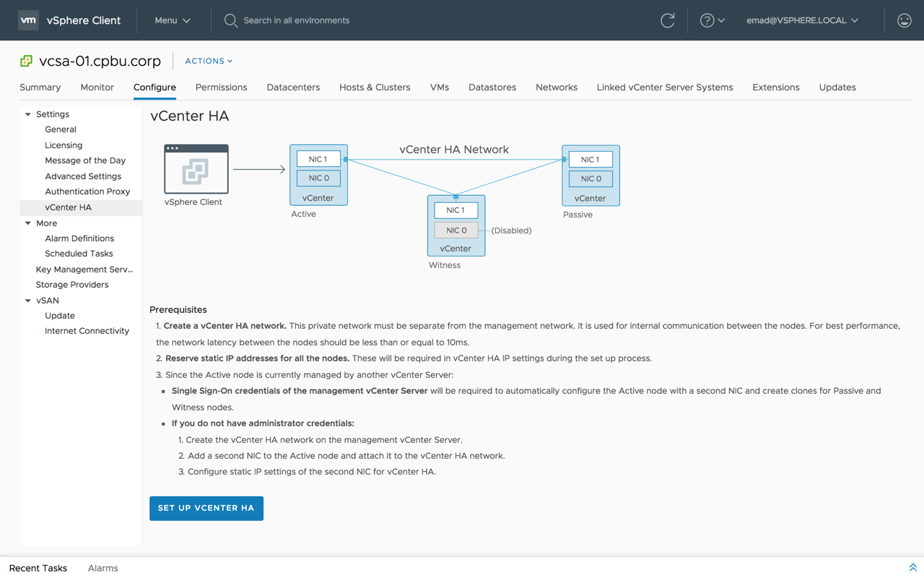Open the Menu dropdown
This screenshot has width=924, height=578.
click(173, 20)
